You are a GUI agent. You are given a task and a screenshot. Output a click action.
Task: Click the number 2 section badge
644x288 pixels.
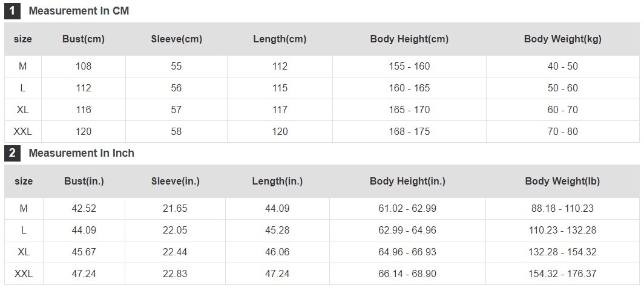click(12, 153)
